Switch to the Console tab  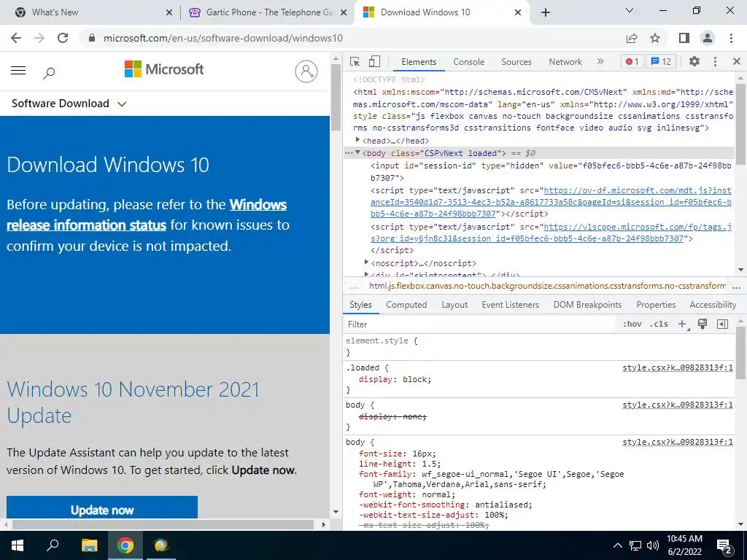click(469, 62)
